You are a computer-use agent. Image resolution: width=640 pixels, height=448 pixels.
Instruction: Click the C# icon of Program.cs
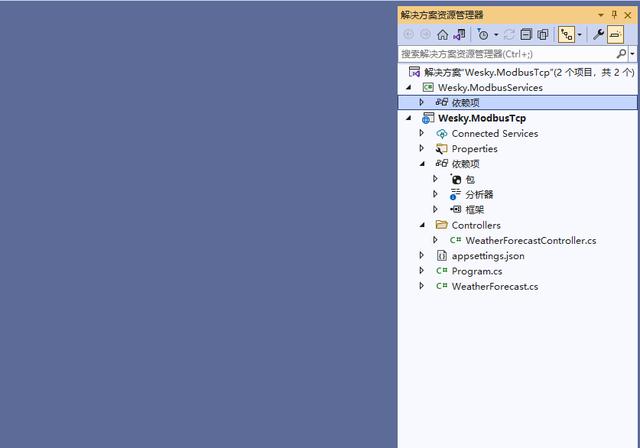coord(442,271)
